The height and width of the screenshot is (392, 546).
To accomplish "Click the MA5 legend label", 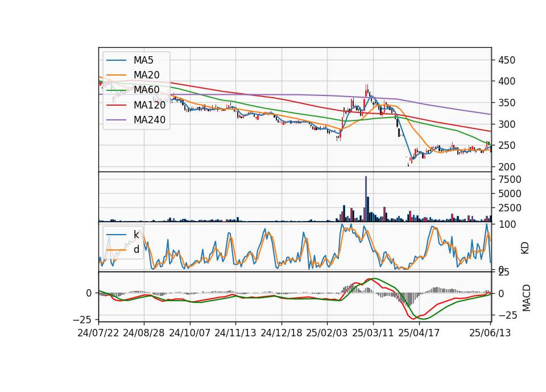I will pos(143,60).
